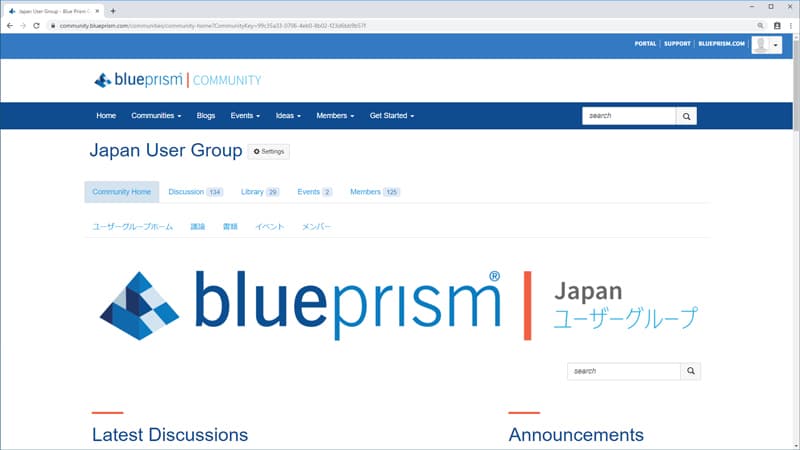Click the search magnifier below the banner

[x=691, y=371]
